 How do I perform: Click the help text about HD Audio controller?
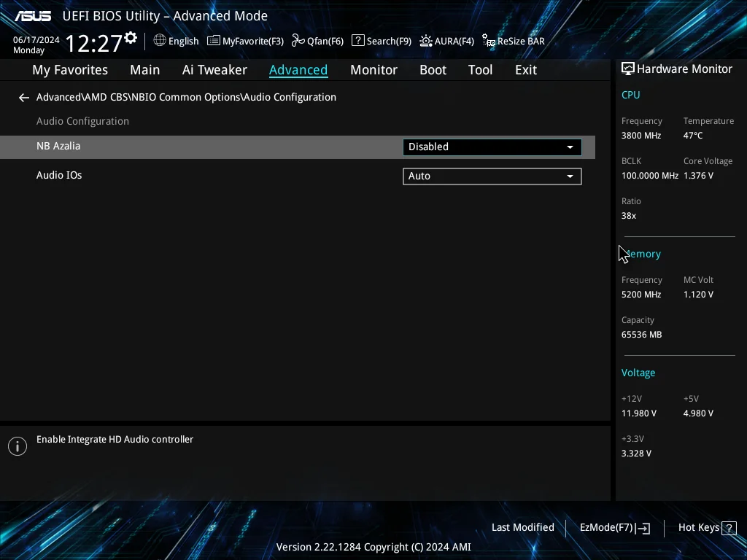coord(115,440)
